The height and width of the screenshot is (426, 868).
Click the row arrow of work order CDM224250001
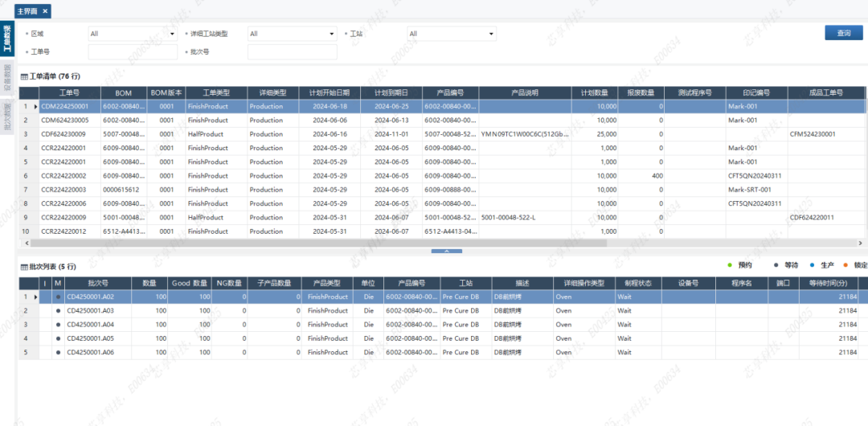(x=36, y=106)
